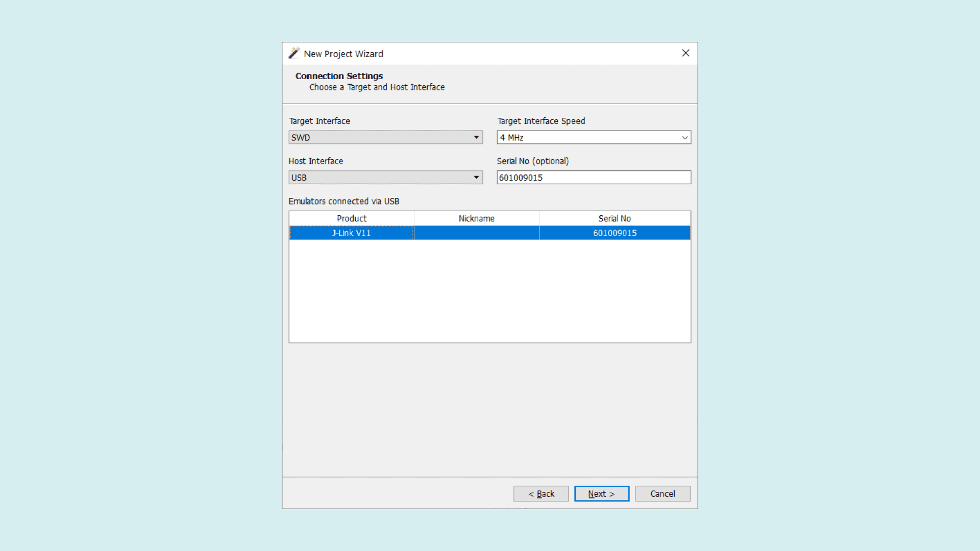Click the New Project Wizard wand icon
Image resolution: width=980 pixels, height=551 pixels.
tap(294, 53)
